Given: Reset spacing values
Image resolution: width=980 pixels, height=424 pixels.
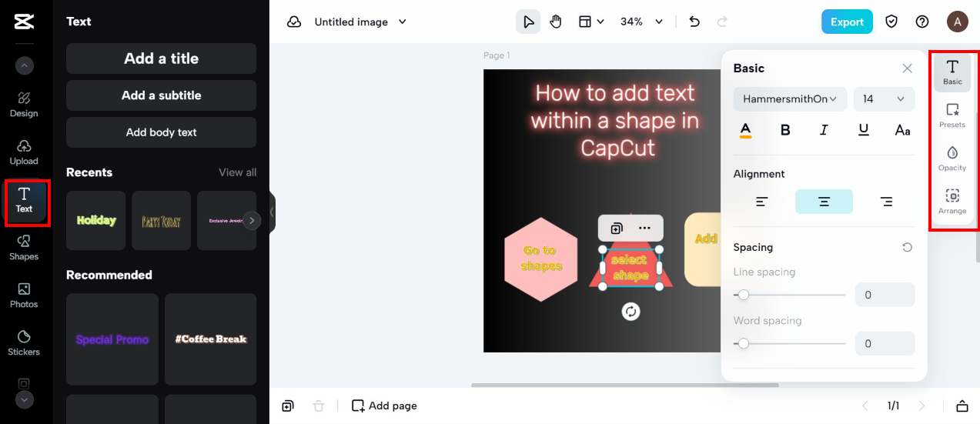Looking at the screenshot, I should tap(907, 248).
